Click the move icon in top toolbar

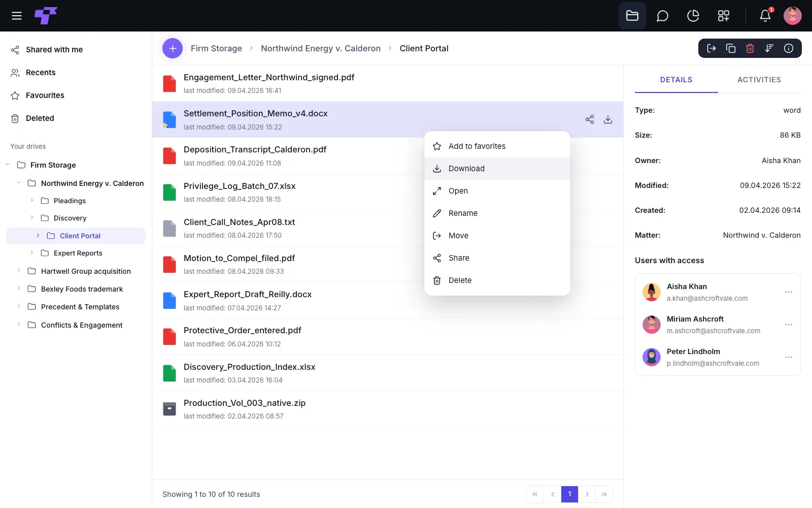[x=712, y=48]
